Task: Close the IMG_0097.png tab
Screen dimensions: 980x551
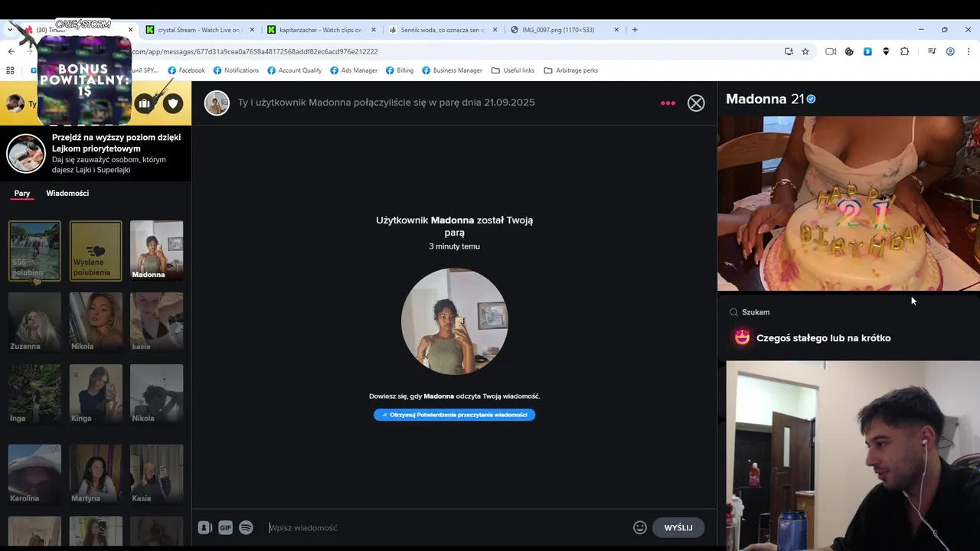Action: pos(616,30)
